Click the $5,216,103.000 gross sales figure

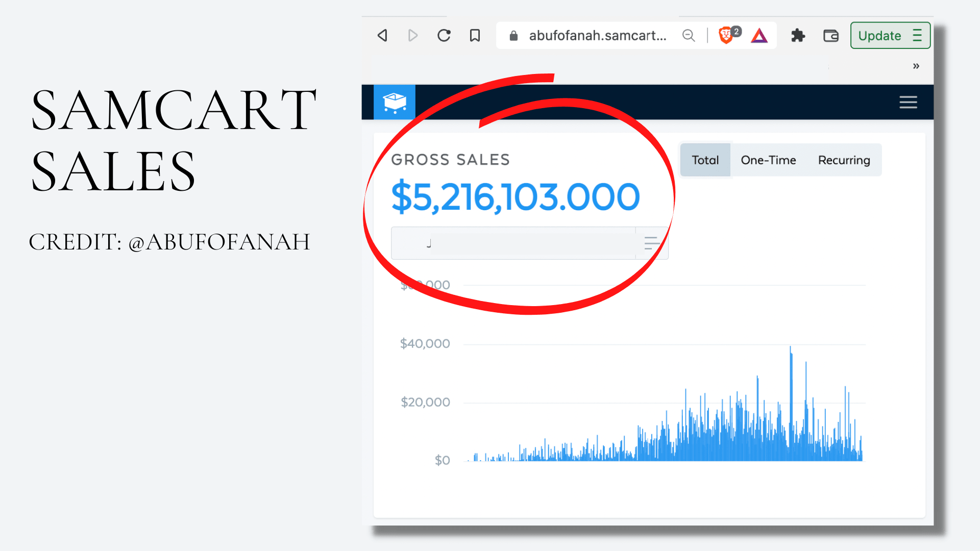pos(515,196)
